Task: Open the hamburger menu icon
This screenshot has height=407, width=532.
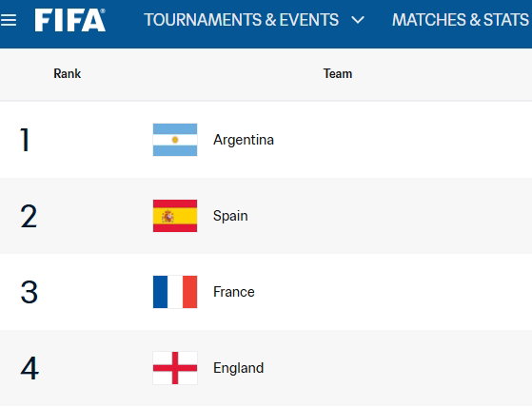Action: coord(9,20)
